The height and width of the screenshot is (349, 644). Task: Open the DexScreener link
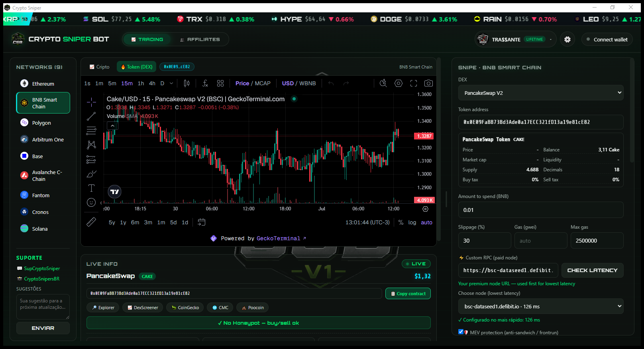pos(143,308)
